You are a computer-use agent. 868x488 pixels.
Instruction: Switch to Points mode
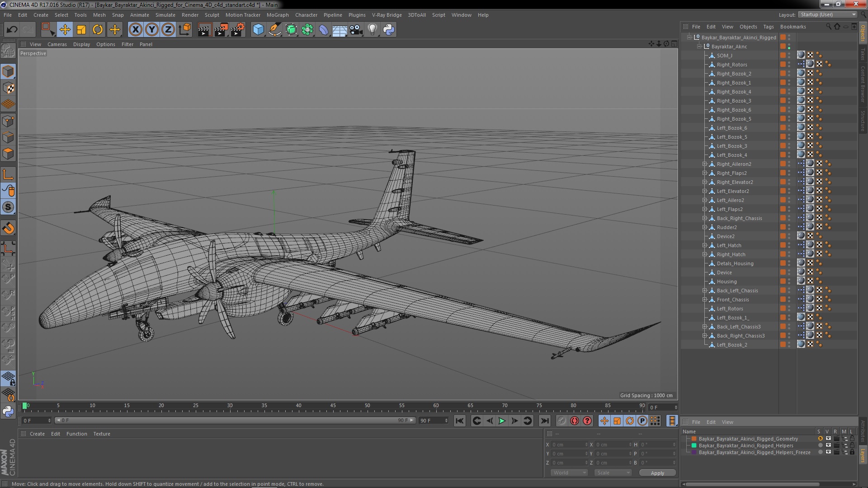[x=8, y=121]
